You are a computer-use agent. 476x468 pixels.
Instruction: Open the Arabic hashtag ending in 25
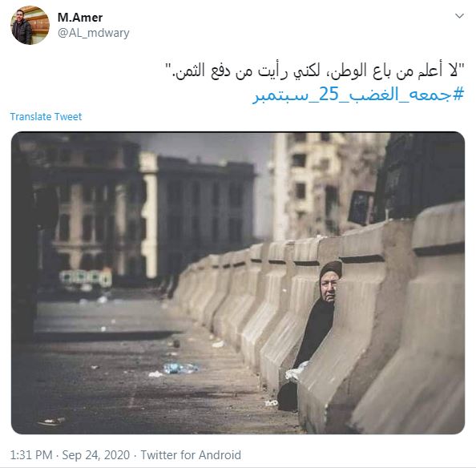pos(358,95)
